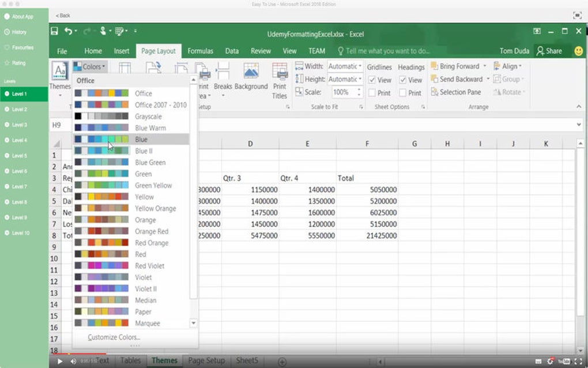The image size is (588, 368).
Task: Click the Save icon in quick access toolbar
Action: (54, 31)
